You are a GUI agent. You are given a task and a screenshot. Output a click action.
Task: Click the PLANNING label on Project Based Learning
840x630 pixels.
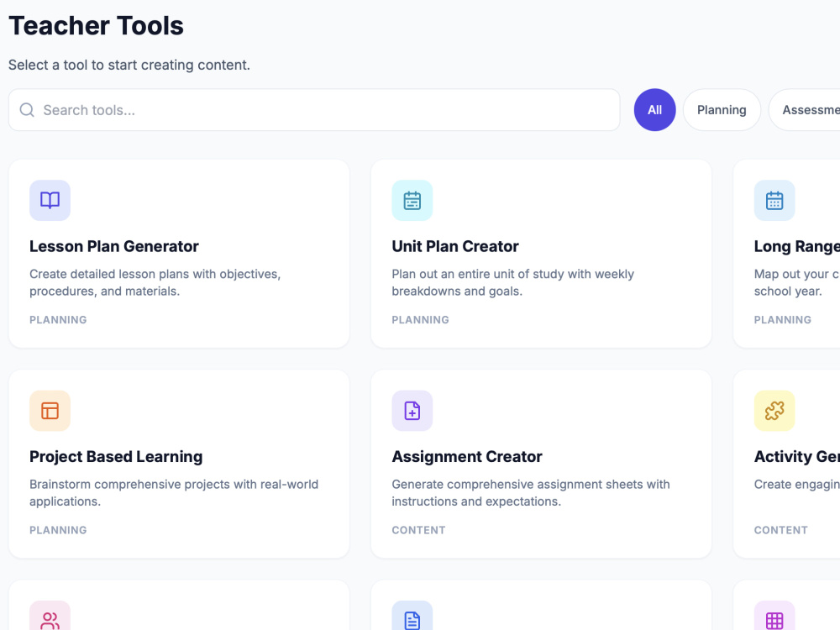[x=58, y=530]
